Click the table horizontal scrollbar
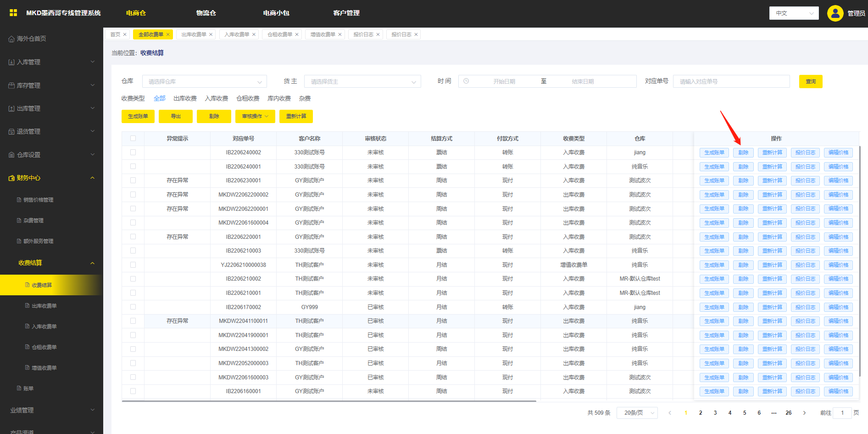This screenshot has height=434, width=868. tap(329, 401)
